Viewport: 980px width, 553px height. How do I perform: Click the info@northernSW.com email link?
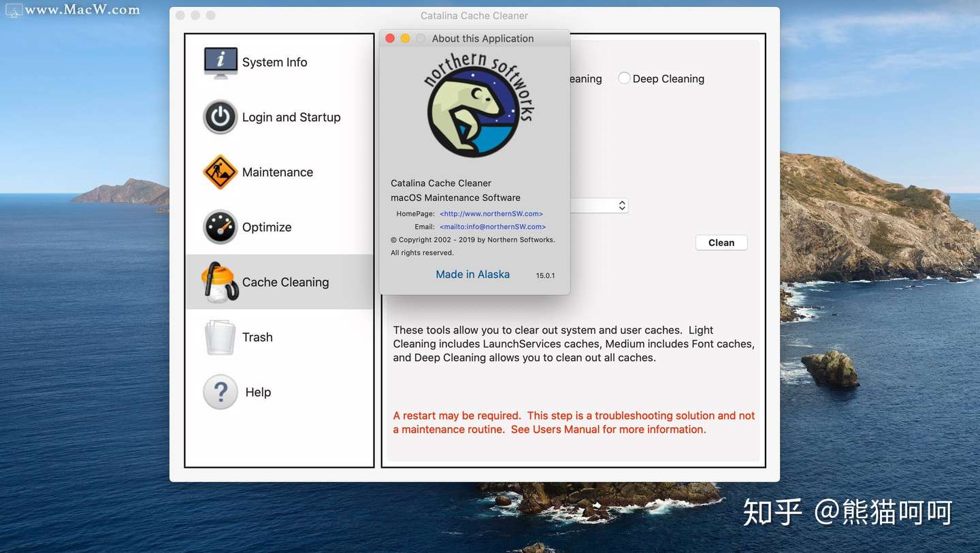pos(493,227)
